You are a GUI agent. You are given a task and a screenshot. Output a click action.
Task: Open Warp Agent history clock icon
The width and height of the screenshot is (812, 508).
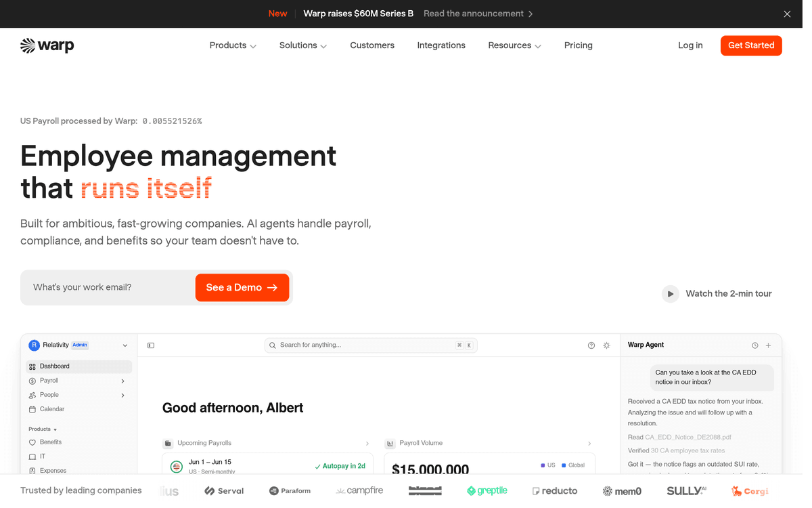tap(755, 345)
